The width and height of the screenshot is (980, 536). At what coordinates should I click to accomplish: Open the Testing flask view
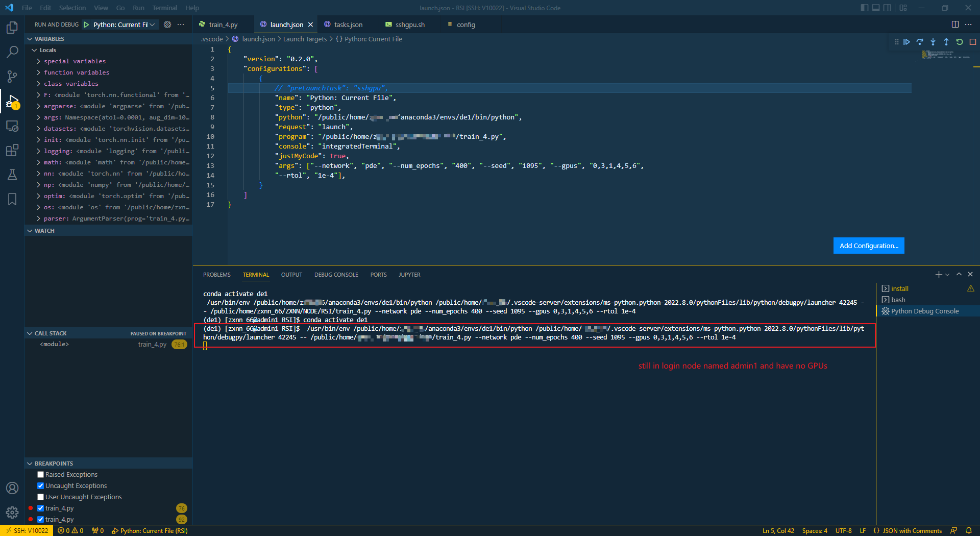click(12, 175)
